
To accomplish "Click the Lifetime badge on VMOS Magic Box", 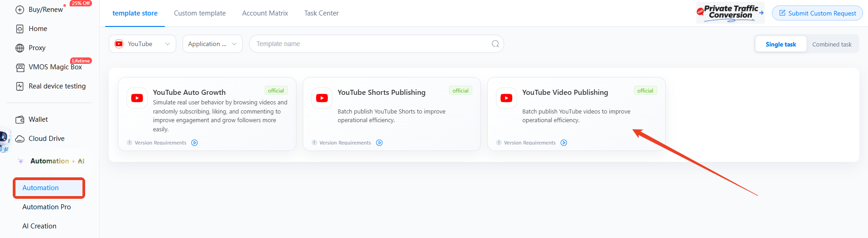I will click(81, 61).
